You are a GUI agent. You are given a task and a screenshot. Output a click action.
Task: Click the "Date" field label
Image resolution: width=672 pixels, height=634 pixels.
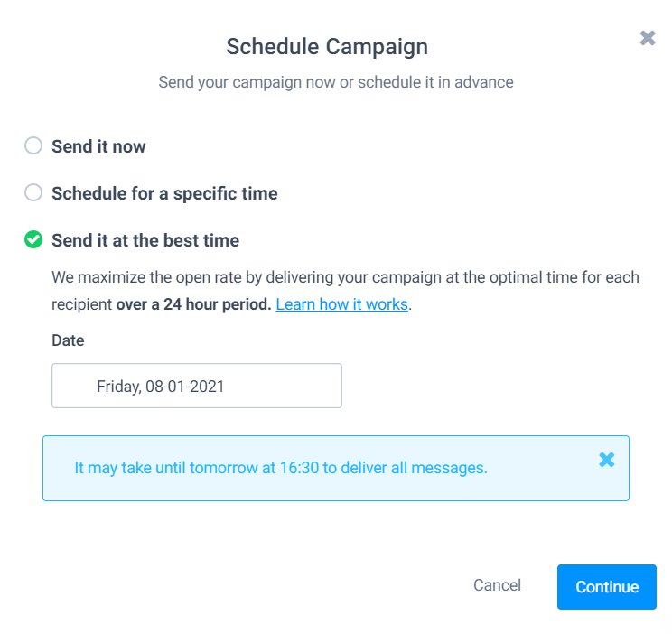pyautogui.click(x=68, y=340)
